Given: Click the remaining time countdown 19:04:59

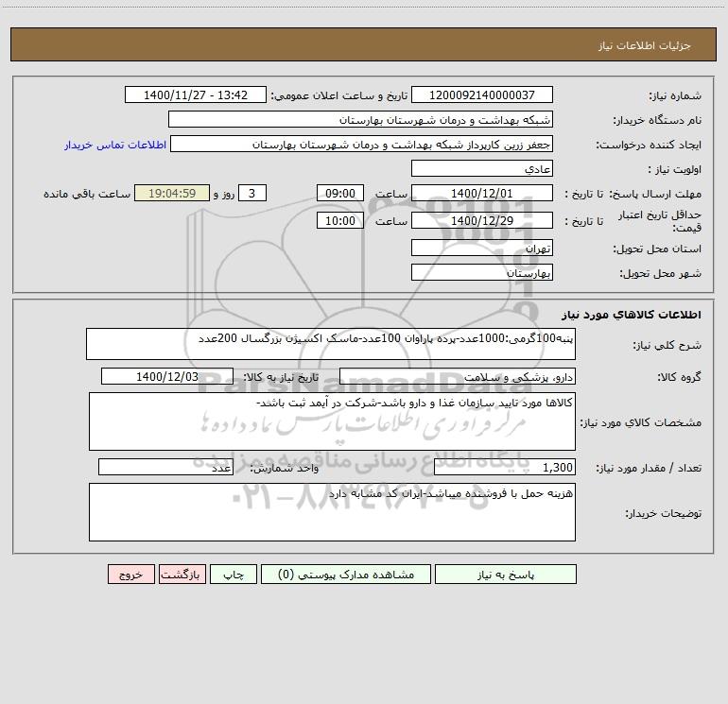Looking at the screenshot, I should 172,194.
